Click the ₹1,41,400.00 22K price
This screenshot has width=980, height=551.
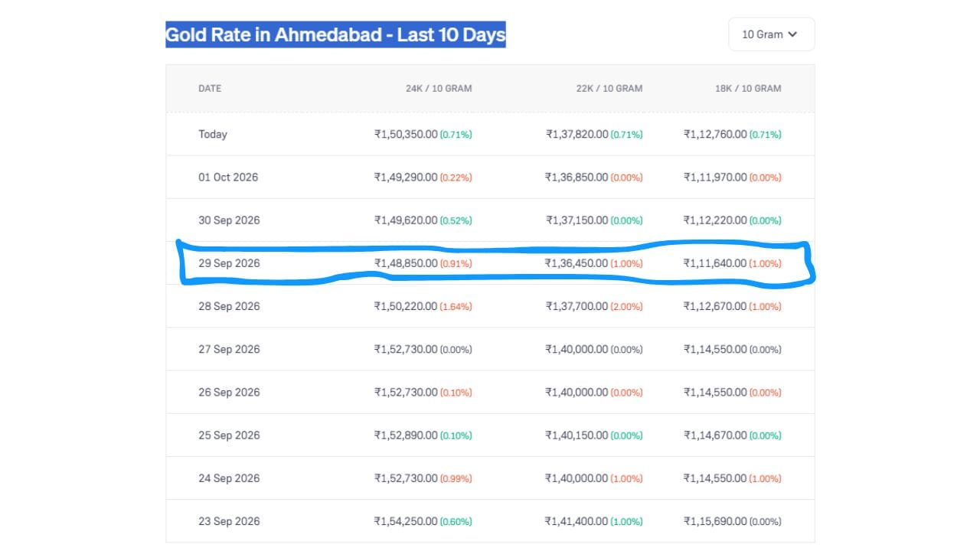pyautogui.click(x=577, y=521)
